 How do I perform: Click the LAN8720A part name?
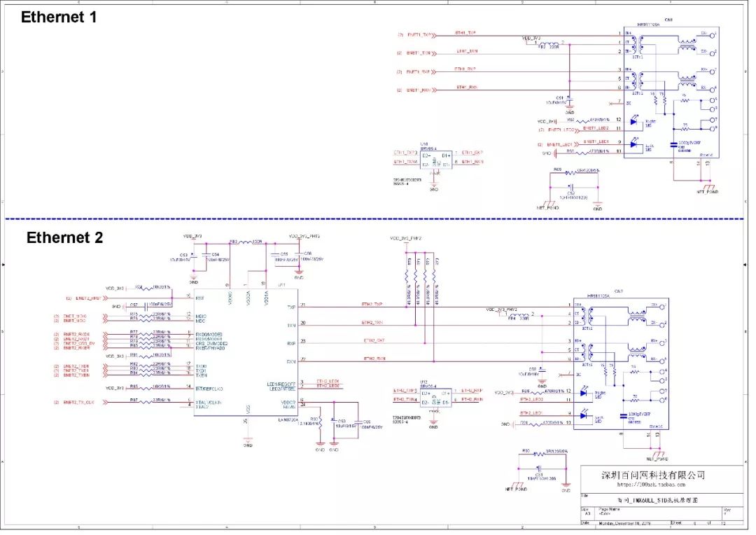tap(289, 419)
